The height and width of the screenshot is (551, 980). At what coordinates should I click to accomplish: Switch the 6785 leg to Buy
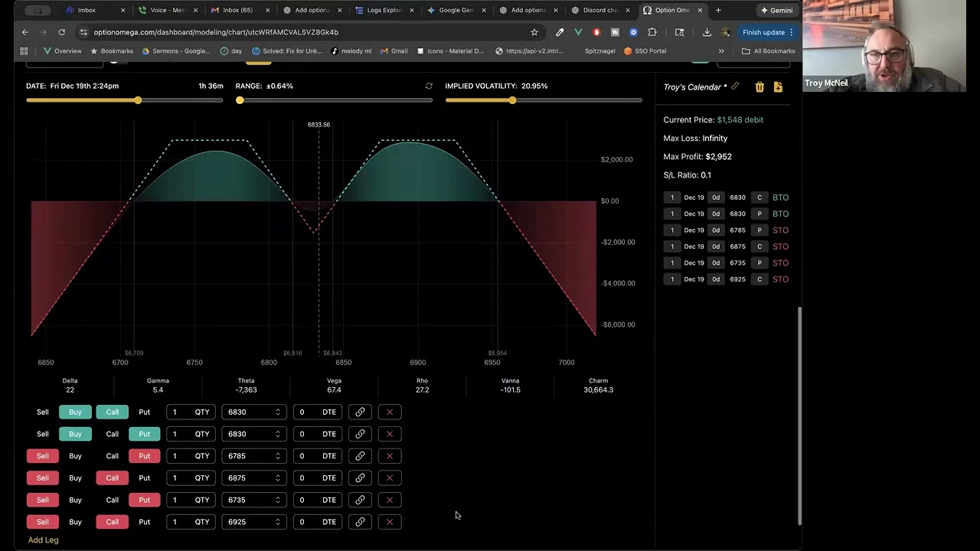pyautogui.click(x=75, y=456)
